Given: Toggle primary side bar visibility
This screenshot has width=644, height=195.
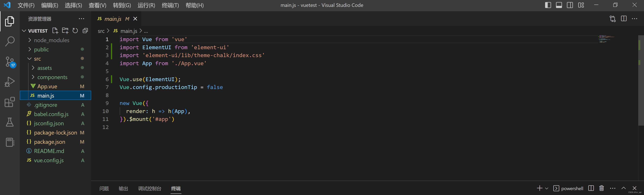Looking at the screenshot, I should tap(548, 5).
